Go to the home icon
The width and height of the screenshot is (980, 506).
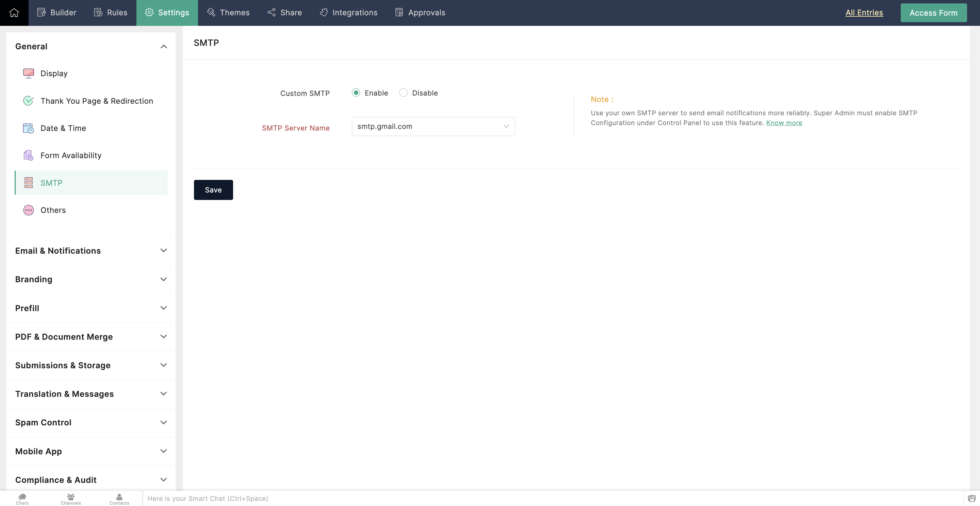14,13
